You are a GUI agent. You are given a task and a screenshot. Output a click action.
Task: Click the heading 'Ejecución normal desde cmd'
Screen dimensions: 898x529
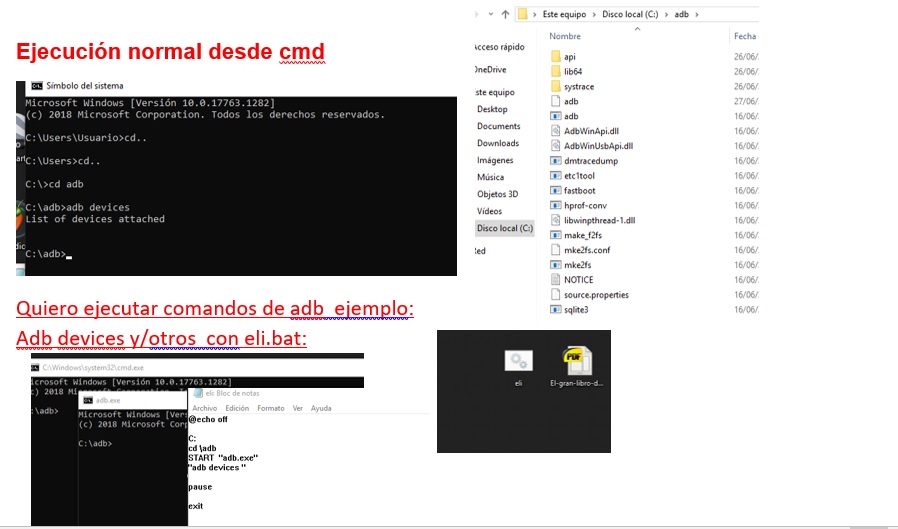coord(171,52)
